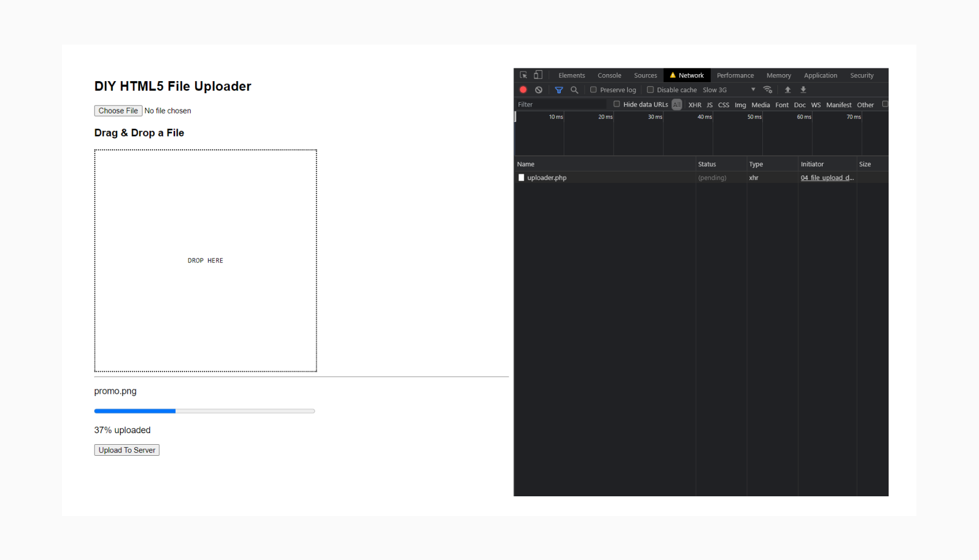The image size is (979, 560).
Task: Enable the Preserve log checkbox
Action: [593, 90]
